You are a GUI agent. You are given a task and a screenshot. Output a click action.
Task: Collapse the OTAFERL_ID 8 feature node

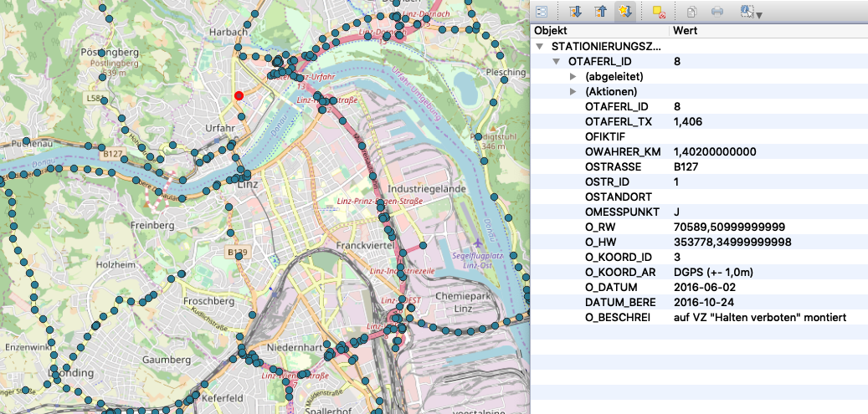click(x=556, y=61)
